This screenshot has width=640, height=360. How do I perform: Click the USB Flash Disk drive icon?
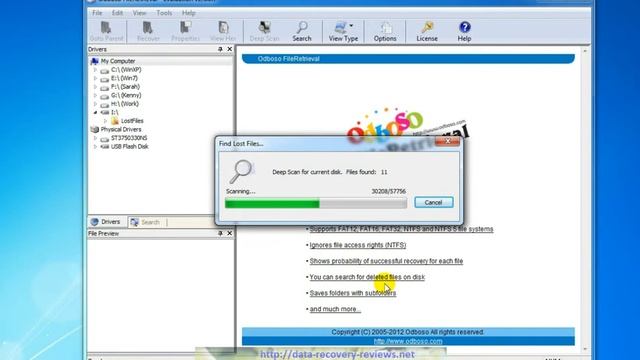click(105, 147)
